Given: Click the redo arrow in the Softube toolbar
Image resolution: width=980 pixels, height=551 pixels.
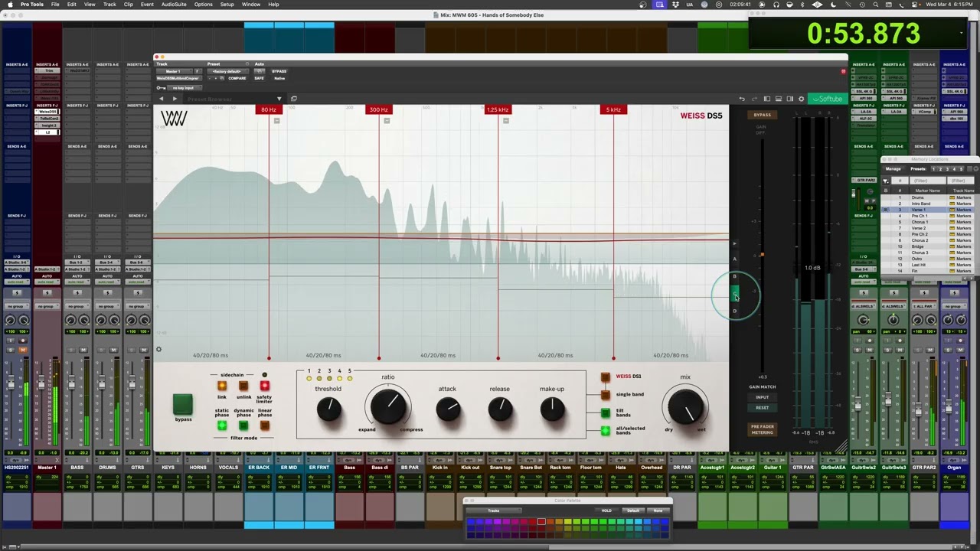Looking at the screenshot, I should point(754,99).
